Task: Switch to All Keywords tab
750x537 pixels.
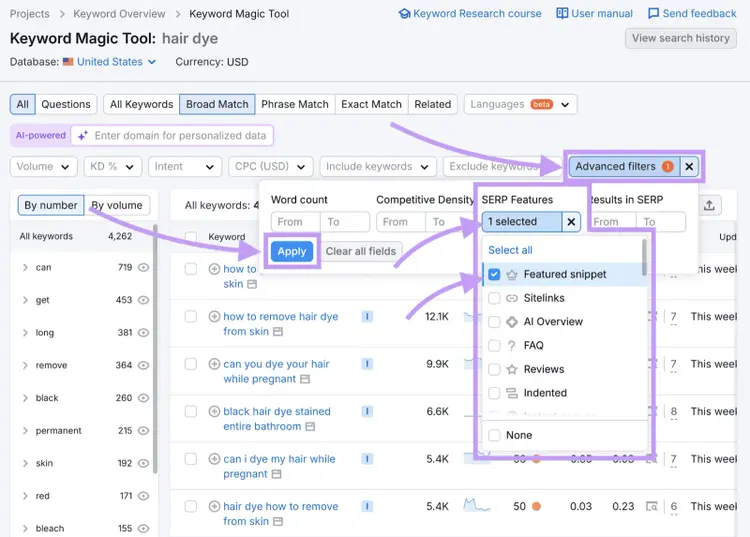Action: [x=142, y=104]
